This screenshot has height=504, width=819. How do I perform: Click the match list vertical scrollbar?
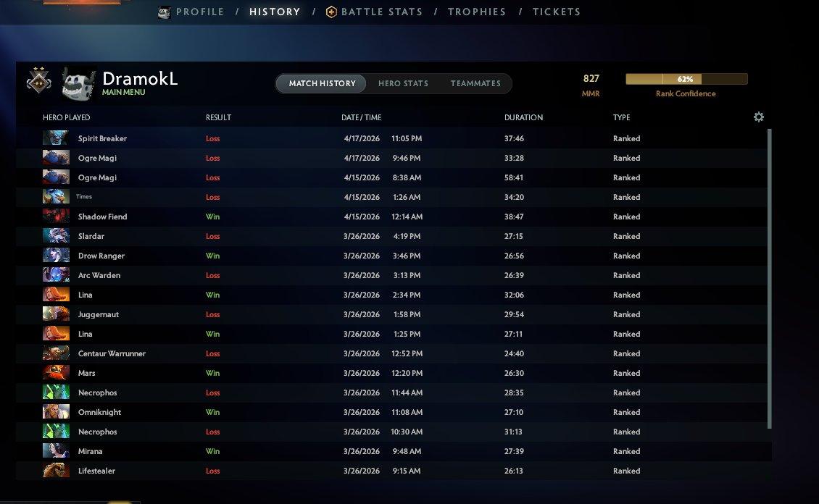770,279
